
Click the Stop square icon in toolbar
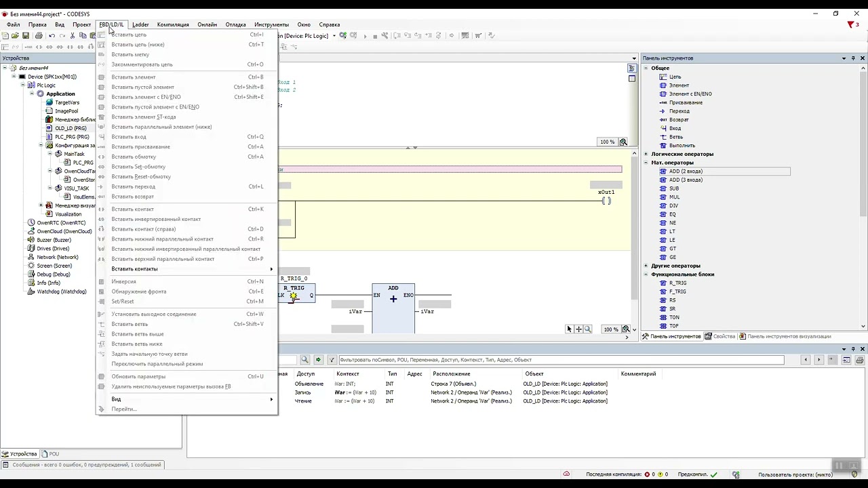click(375, 35)
